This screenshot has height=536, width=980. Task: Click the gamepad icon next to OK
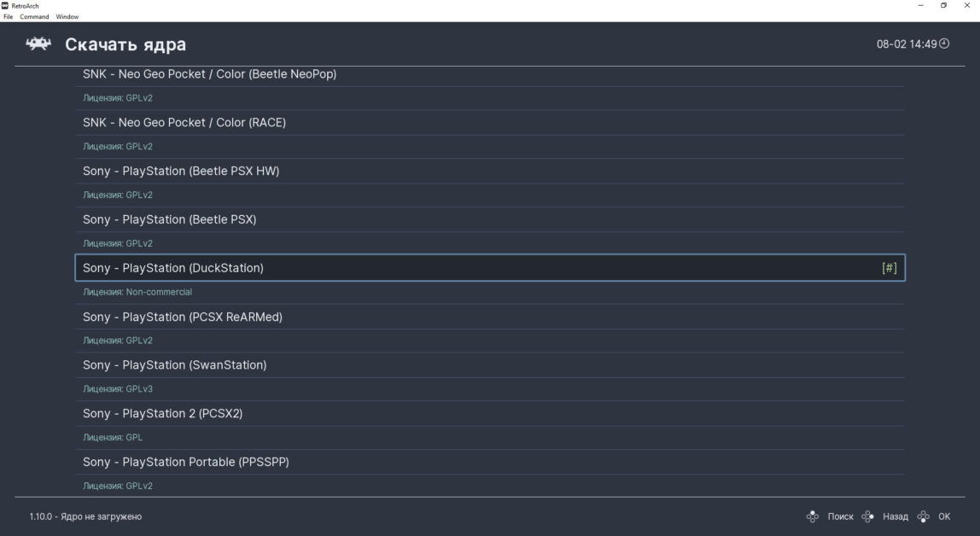click(923, 516)
